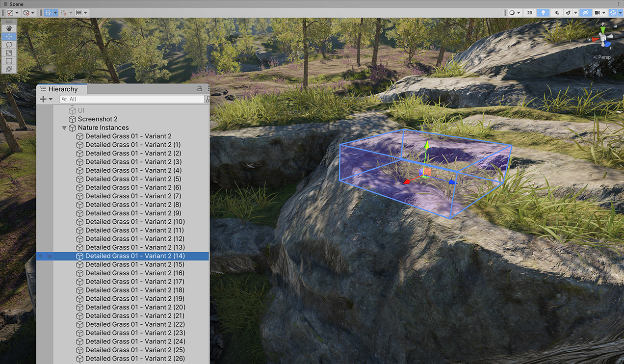
Task: Switch scene view to 2D mode
Action: tap(529, 12)
